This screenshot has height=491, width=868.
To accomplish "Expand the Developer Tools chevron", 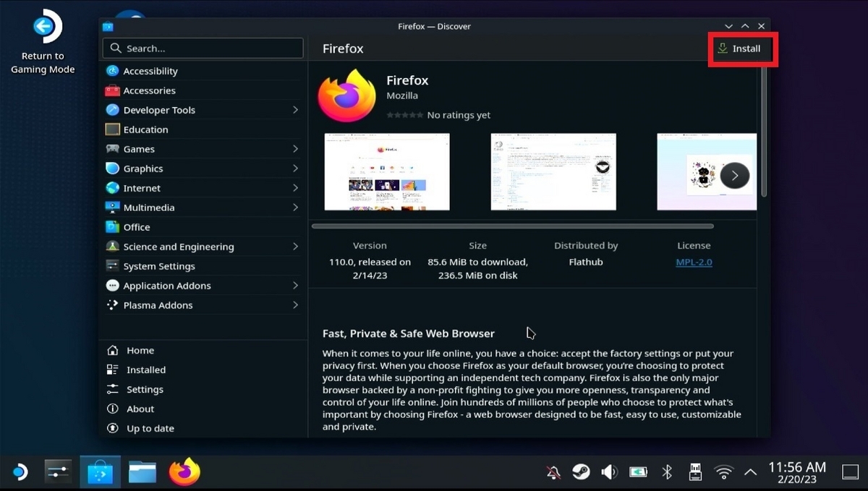I will [x=295, y=110].
